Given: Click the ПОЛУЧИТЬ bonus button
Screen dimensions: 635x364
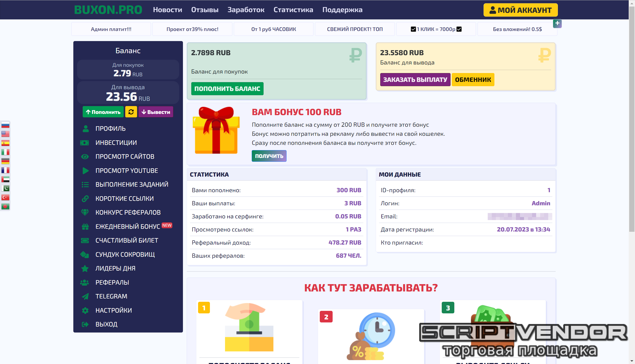Looking at the screenshot, I should (x=269, y=156).
